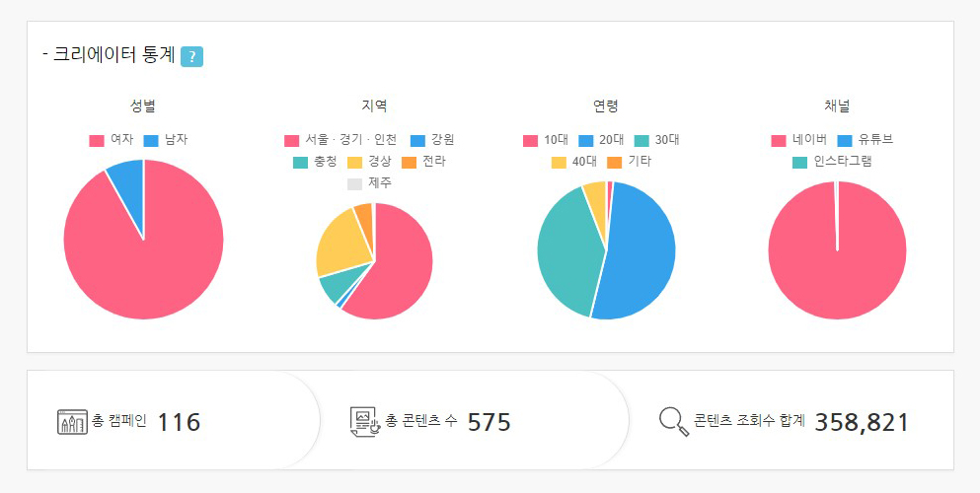Viewport: 980px width, 493px height.
Task: Click the help question mark icon
Action: pos(191,56)
